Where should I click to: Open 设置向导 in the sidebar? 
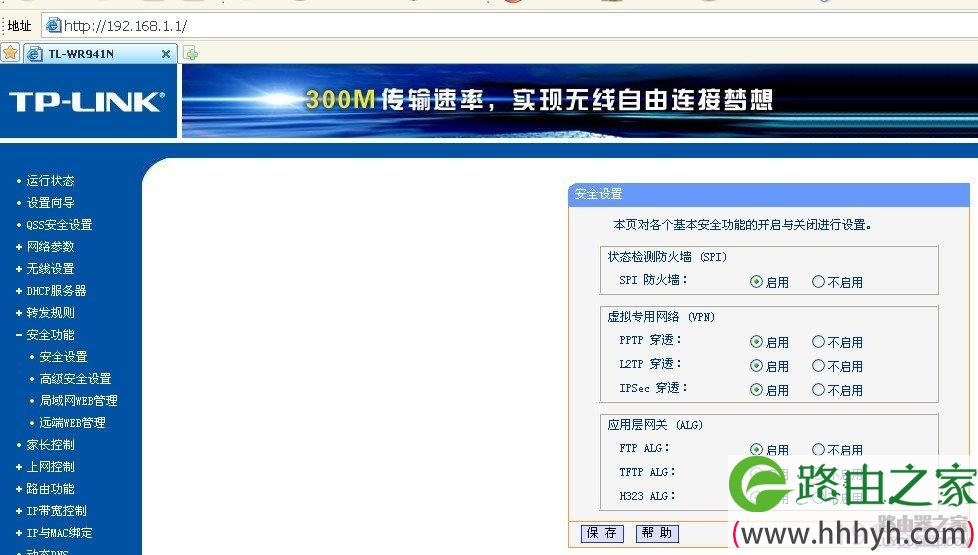51,203
